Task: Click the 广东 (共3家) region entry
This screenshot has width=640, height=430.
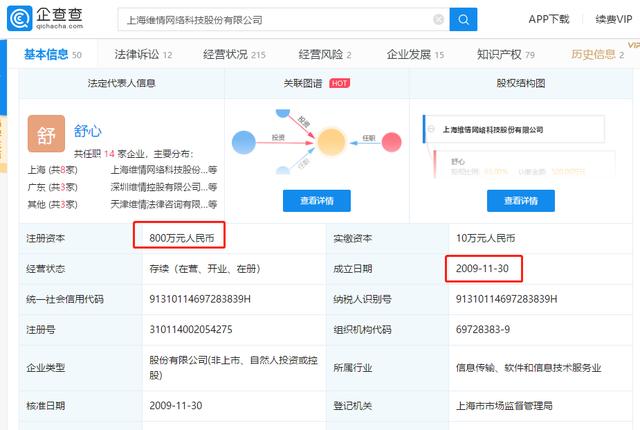Action: click(52, 187)
